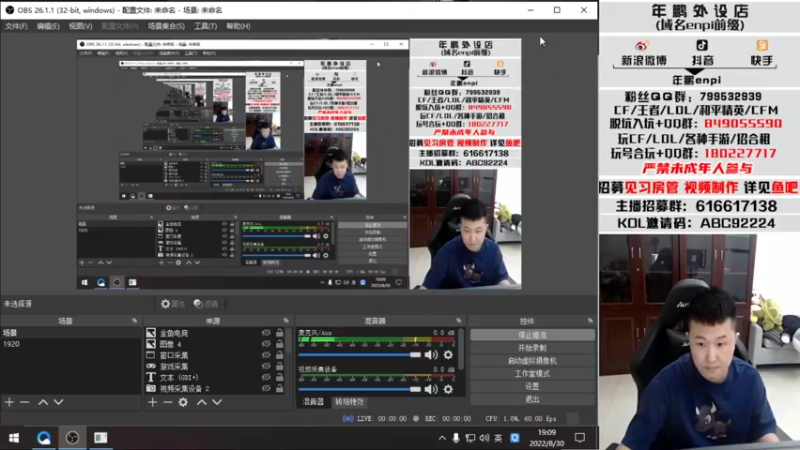The height and width of the screenshot is (450, 800).
Task: Add a new source with plus icon
Action: (x=153, y=402)
